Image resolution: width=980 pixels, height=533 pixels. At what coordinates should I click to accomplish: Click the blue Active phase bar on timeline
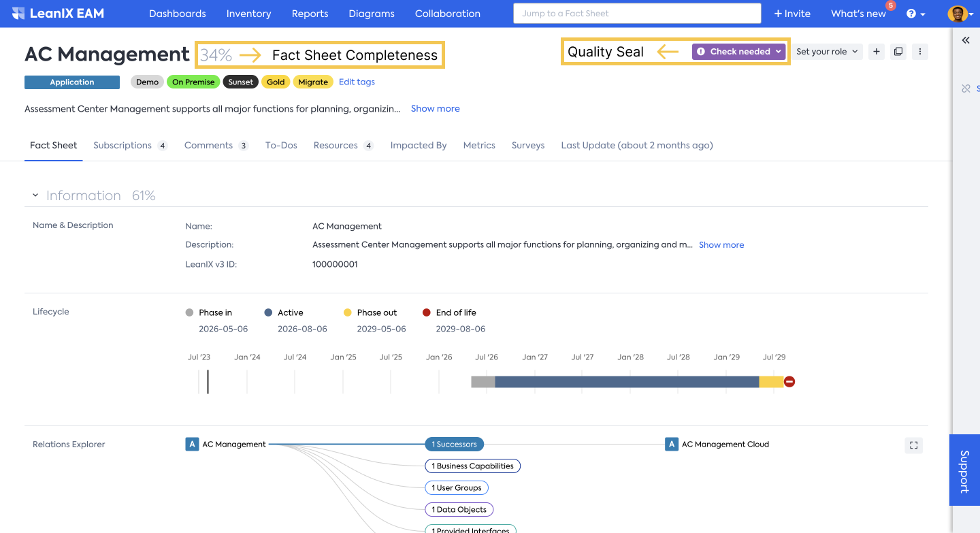627,382
